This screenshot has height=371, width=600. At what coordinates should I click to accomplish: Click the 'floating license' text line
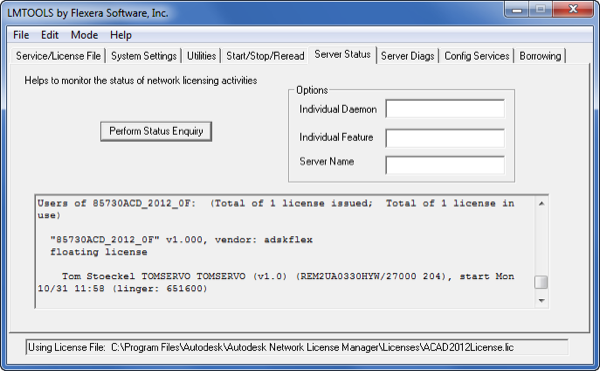point(99,252)
